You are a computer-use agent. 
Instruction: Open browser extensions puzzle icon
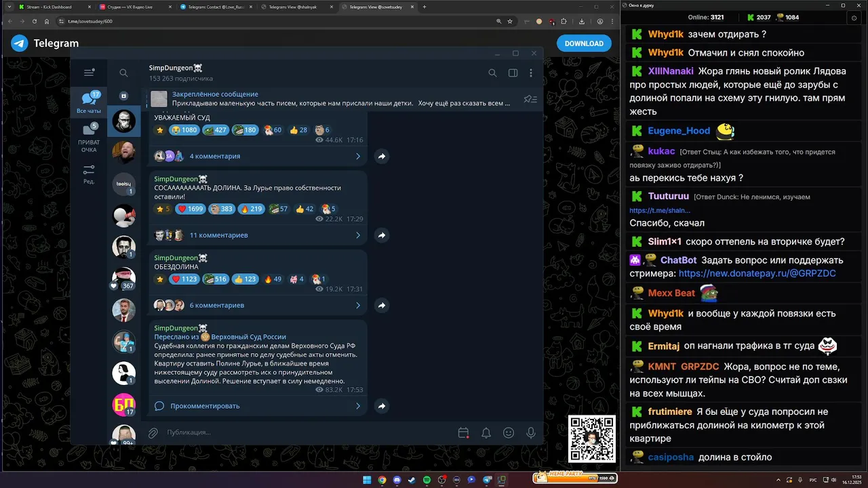[564, 21]
